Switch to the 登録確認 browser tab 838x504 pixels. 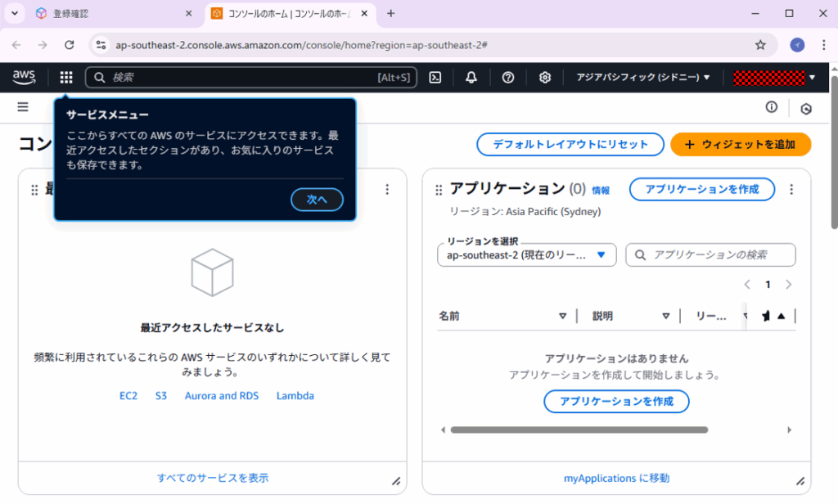(x=112, y=14)
